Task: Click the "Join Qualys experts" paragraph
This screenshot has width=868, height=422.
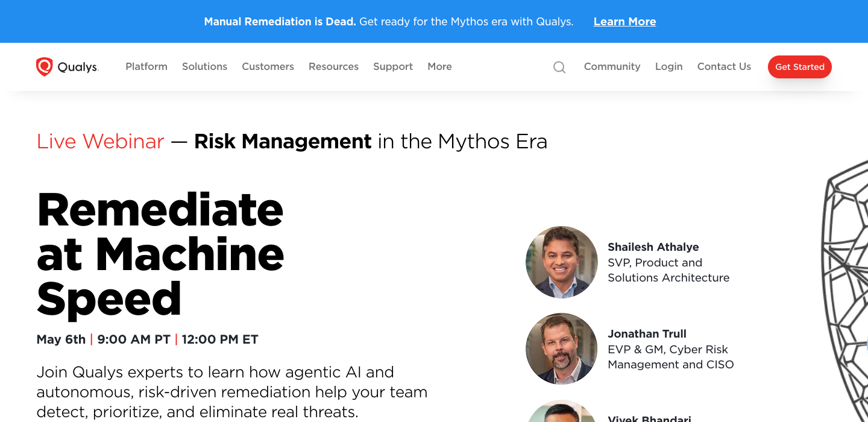Action: tap(232, 392)
